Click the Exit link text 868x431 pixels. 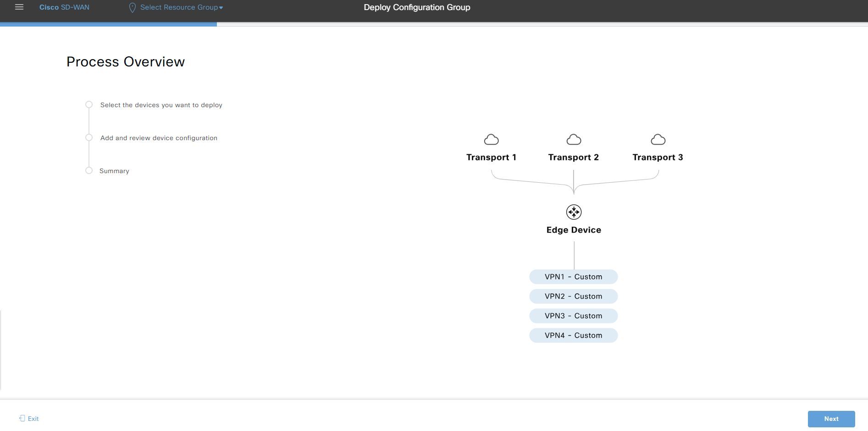[33, 419]
